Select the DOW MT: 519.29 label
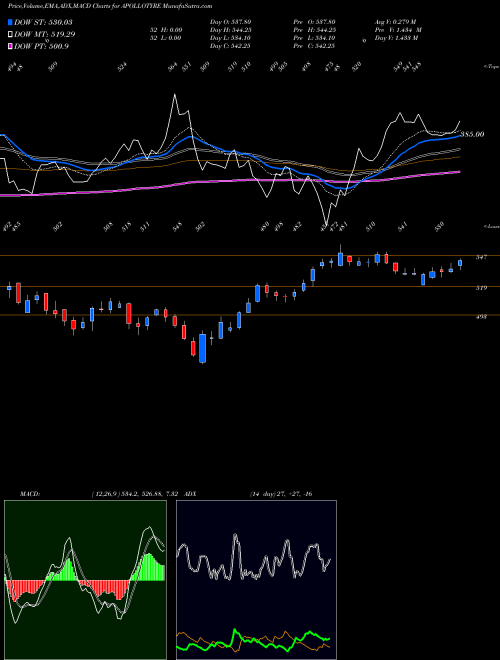500x660 pixels. click(45, 34)
